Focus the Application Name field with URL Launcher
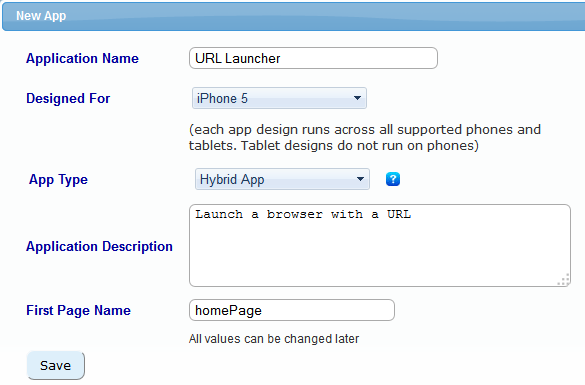 click(313, 58)
